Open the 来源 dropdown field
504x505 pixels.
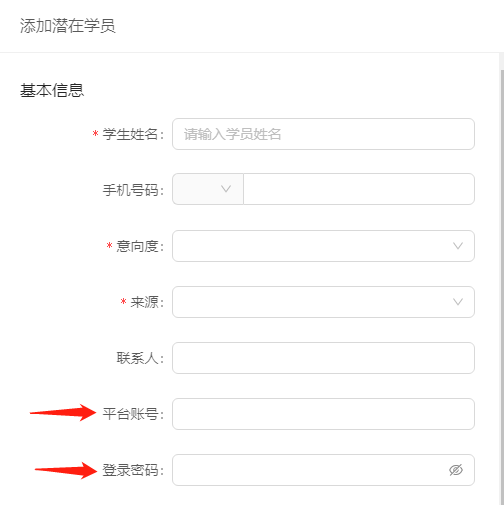tap(323, 302)
